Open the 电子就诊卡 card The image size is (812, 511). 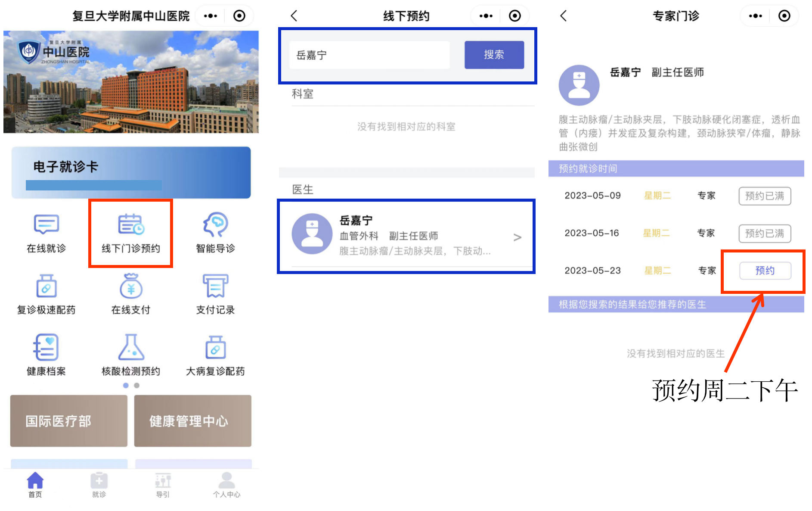tap(131, 172)
